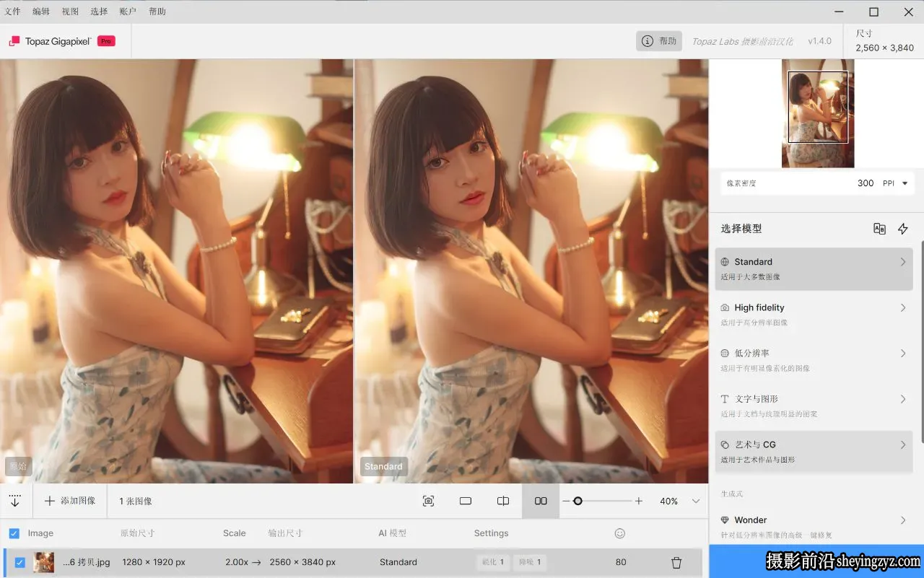The image size is (924, 578).
Task: Minimize the Gigapixel window
Action: 839,12
